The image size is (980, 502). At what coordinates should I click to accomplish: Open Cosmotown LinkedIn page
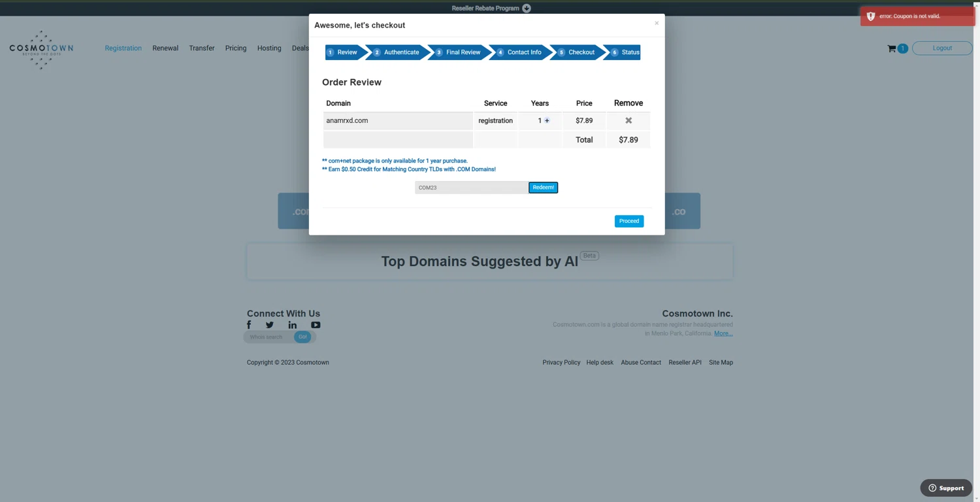tap(292, 325)
